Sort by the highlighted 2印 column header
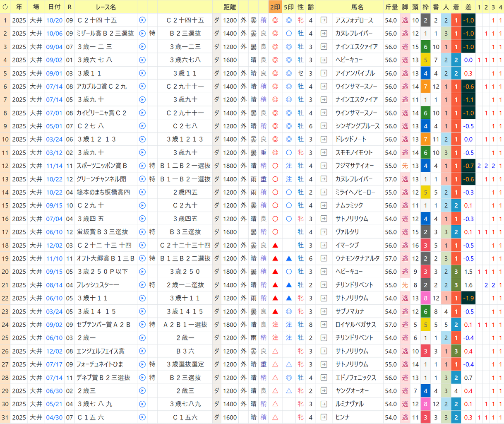504x424 pixels. [x=275, y=7]
